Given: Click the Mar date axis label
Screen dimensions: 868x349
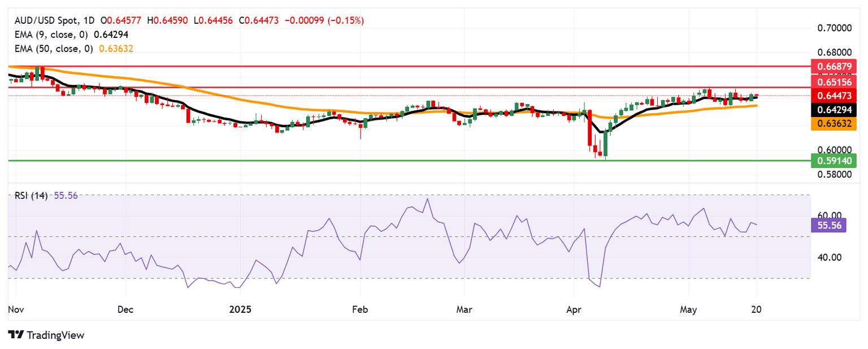Looking at the screenshot, I should click(x=464, y=310).
